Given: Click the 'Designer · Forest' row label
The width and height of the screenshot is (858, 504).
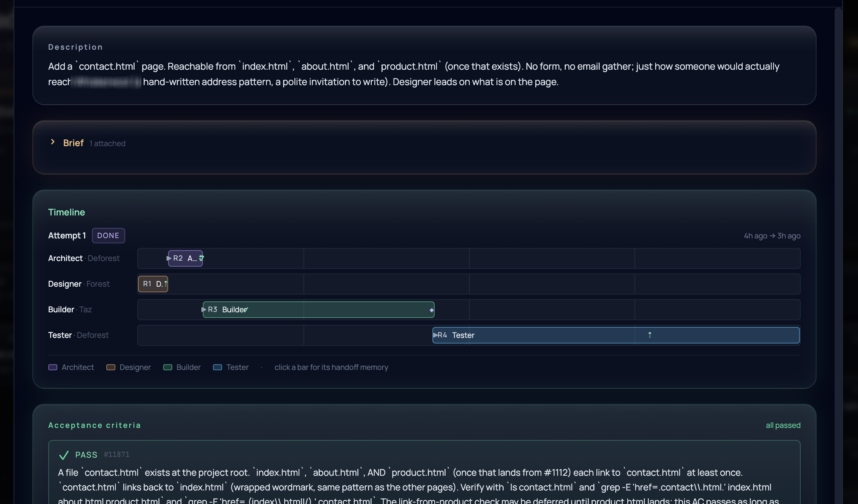Looking at the screenshot, I should (x=79, y=284).
